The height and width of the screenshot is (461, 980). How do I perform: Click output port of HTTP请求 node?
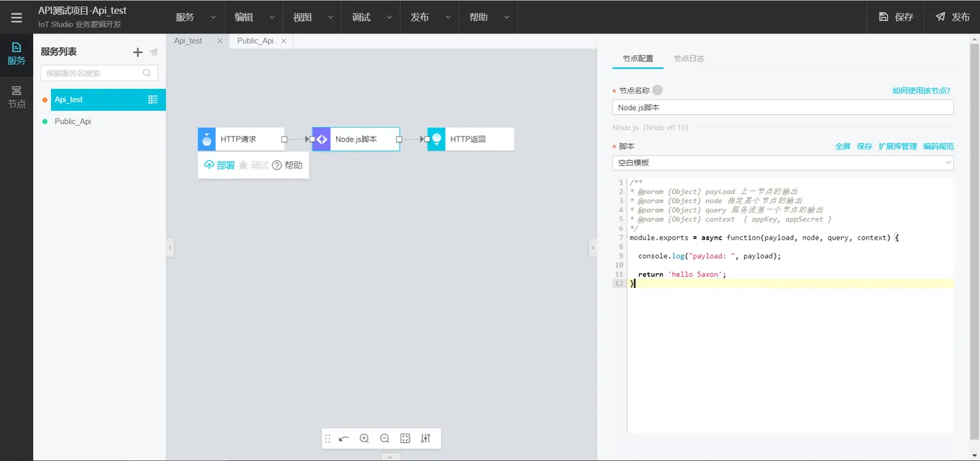pos(284,139)
